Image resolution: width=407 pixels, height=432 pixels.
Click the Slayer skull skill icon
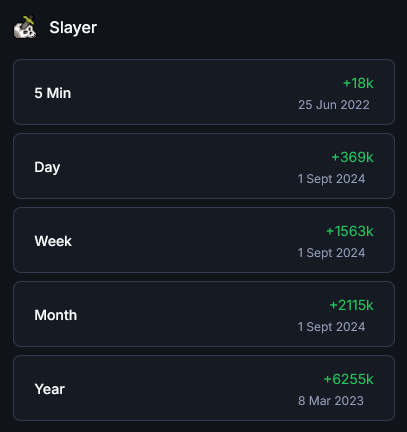pyautogui.click(x=25, y=27)
